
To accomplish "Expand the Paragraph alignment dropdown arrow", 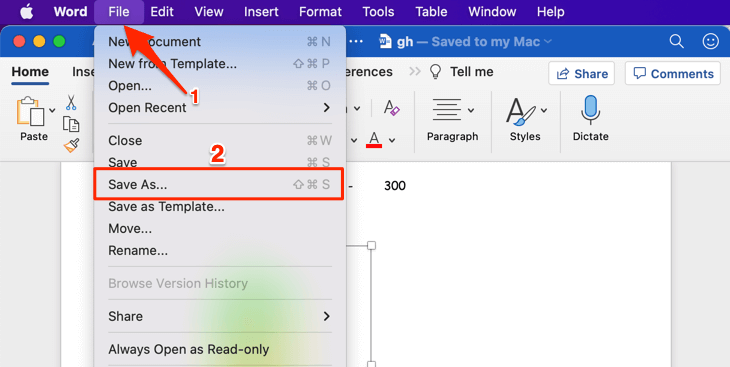I will [x=471, y=110].
